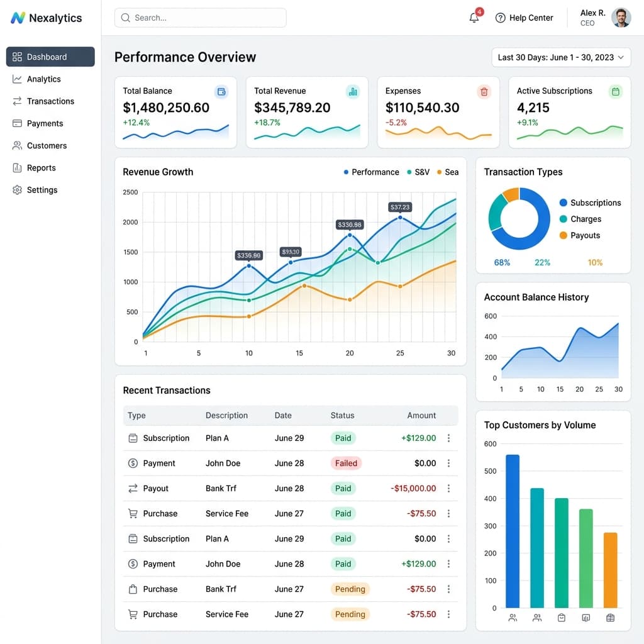Click first users icon under Top Customers chart
The height and width of the screenshot is (644, 644).
click(x=512, y=618)
